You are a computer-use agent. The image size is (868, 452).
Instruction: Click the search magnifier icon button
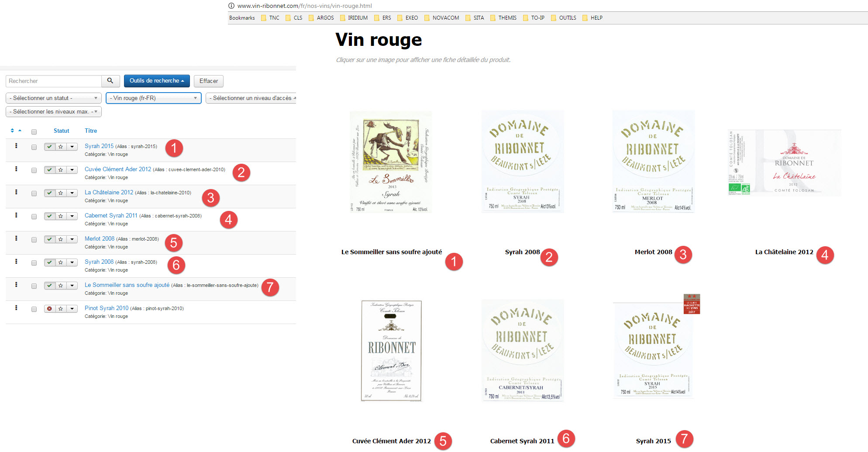(110, 81)
